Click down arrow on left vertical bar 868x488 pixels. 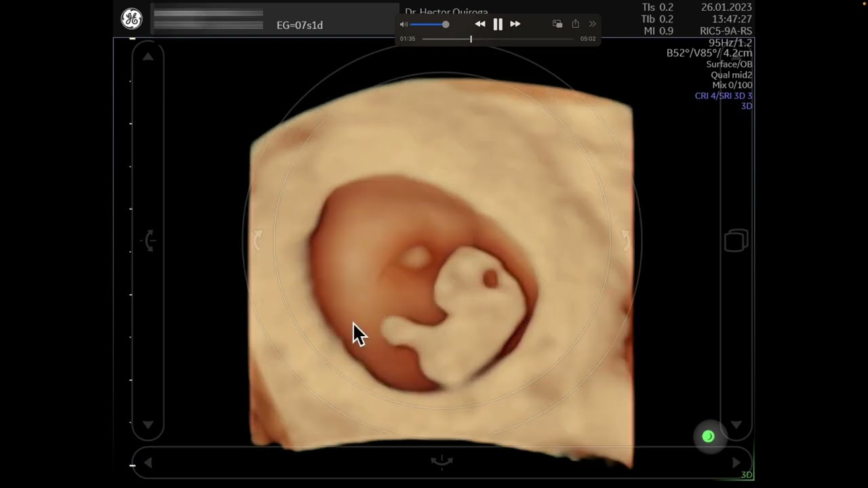click(148, 425)
